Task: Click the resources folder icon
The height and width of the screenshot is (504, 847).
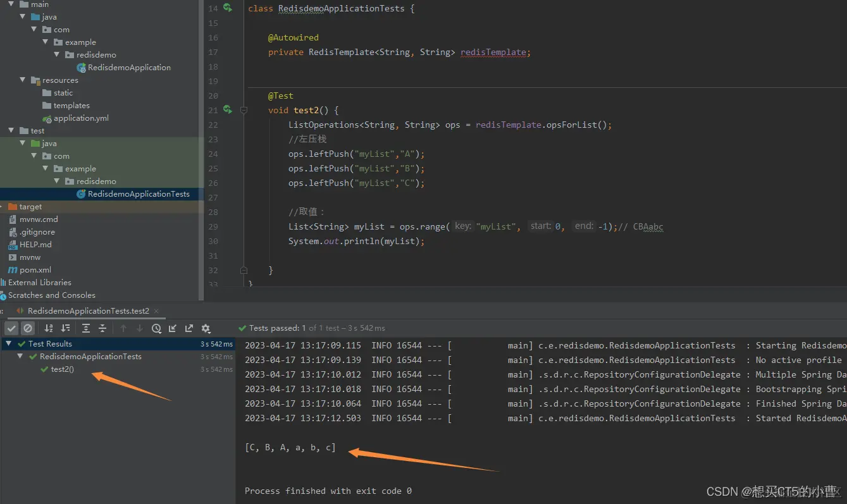Action: 35,80
